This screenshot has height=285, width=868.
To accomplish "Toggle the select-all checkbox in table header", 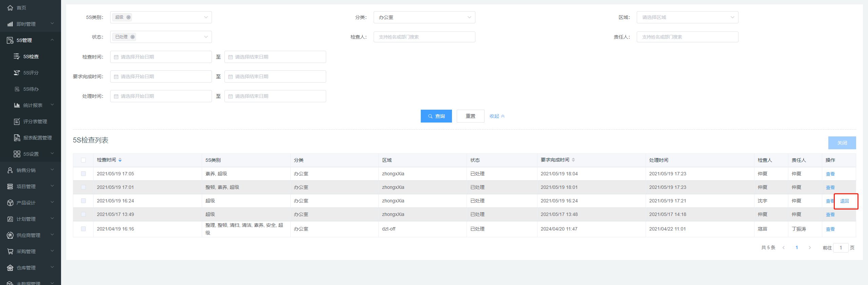I will pos(83,160).
